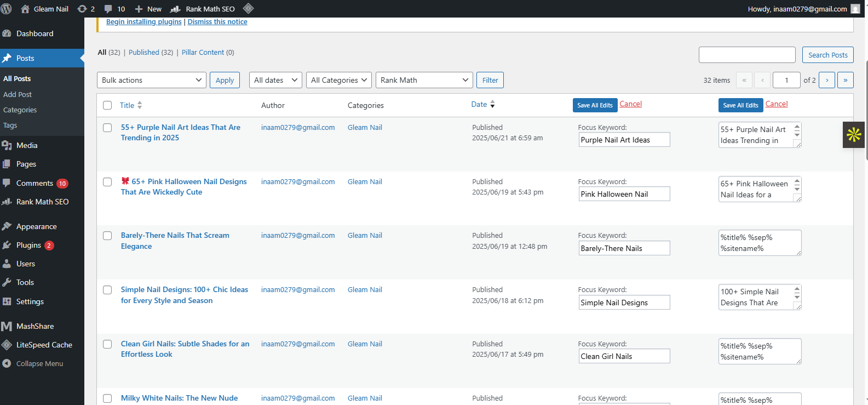Click Collapse Menu arrow icon
This screenshot has width=868, height=405.
7,363
